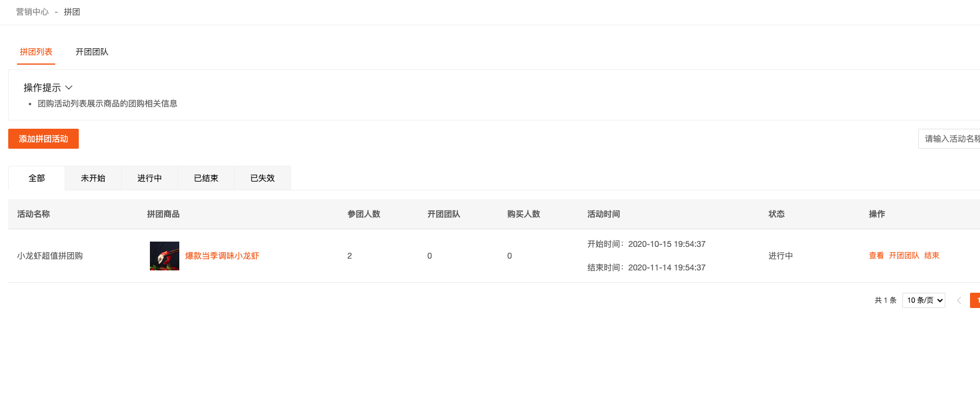Select the 进行中 filter tab
Image resolution: width=980 pixels, height=415 pixels.
click(x=149, y=178)
